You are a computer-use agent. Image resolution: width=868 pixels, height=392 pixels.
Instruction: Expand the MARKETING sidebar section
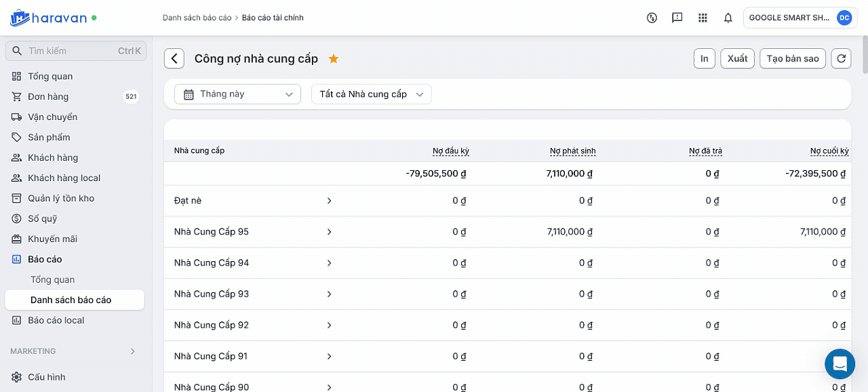click(132, 351)
